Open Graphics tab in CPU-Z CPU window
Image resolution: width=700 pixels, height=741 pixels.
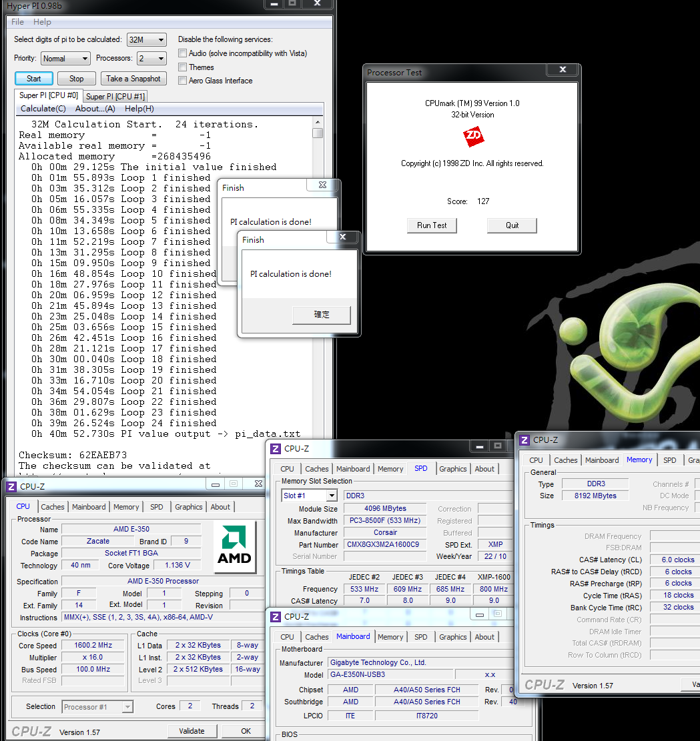click(188, 507)
